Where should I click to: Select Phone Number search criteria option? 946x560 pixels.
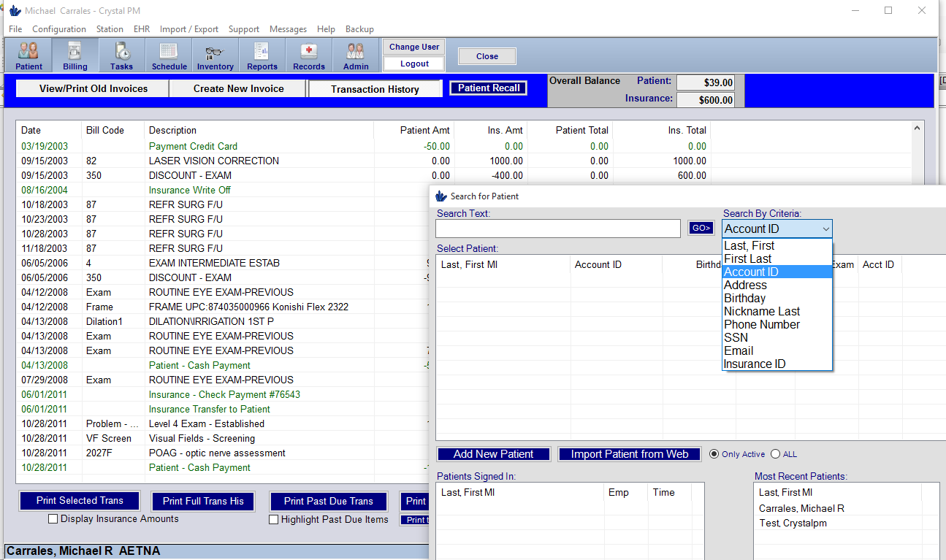click(761, 324)
